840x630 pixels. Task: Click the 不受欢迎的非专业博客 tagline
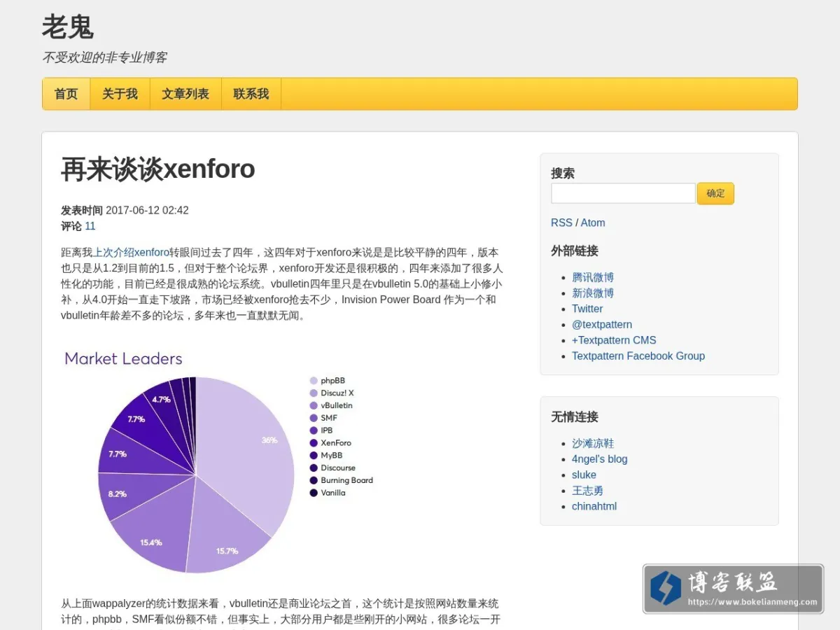tap(104, 57)
